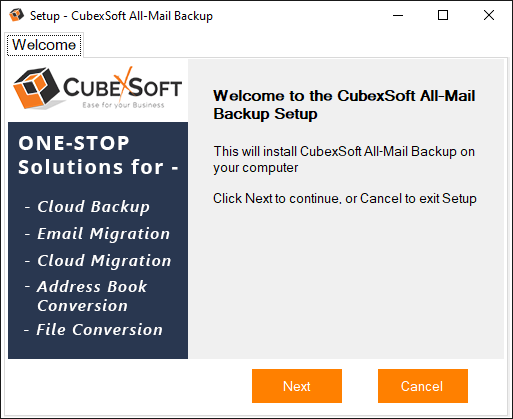Click the 'This will install' description text

click(x=344, y=160)
